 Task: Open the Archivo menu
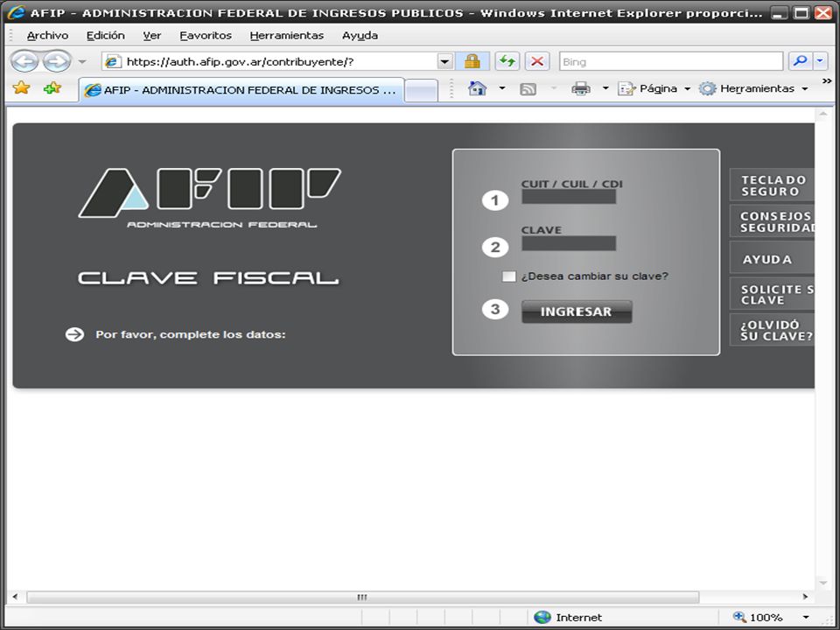coord(47,35)
